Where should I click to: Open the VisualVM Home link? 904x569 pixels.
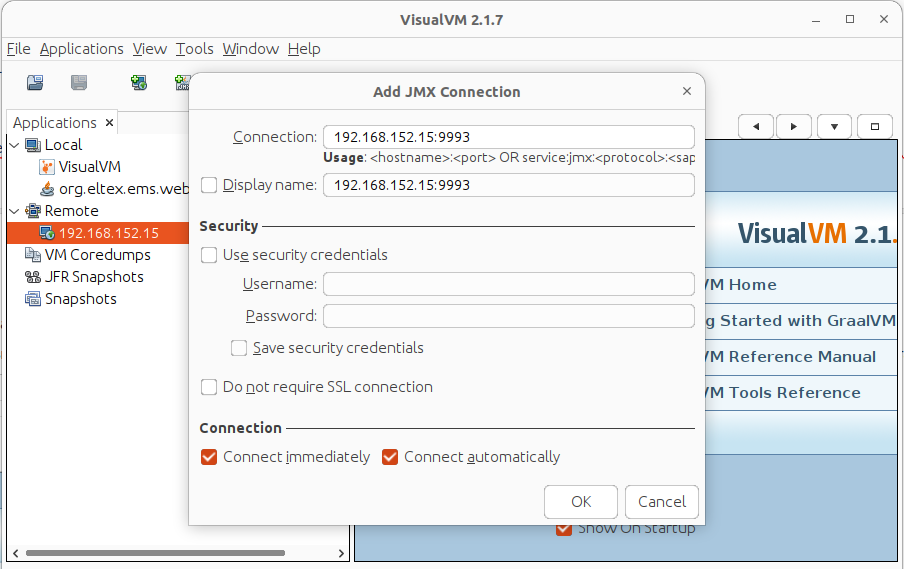741,285
